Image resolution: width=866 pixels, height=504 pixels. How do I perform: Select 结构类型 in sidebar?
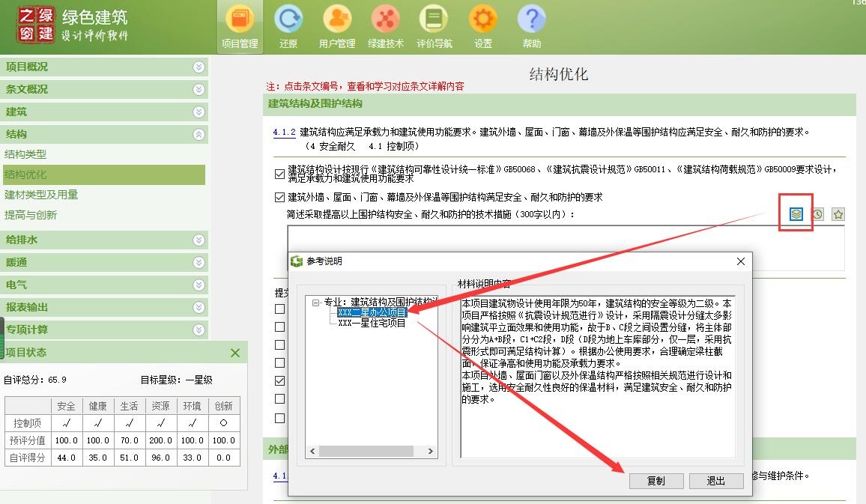(25, 154)
